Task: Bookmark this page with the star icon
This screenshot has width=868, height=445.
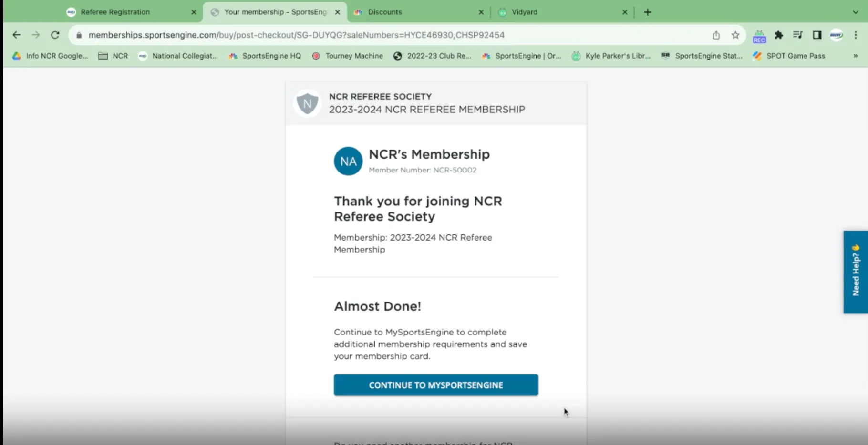Action: [735, 35]
